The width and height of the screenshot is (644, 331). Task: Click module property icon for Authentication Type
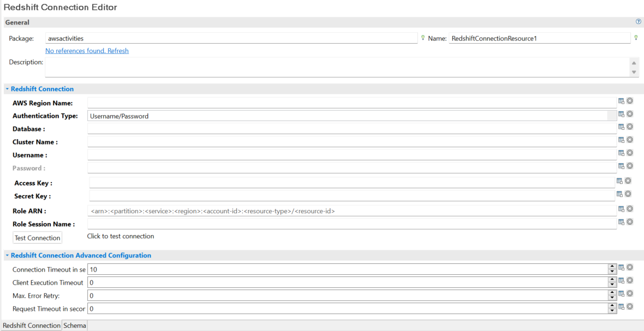pos(622,115)
